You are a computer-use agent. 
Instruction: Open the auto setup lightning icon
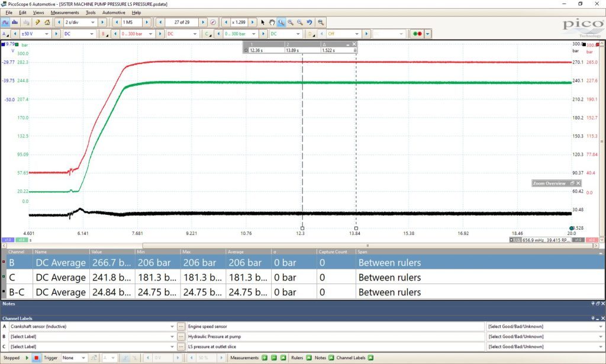(38, 22)
